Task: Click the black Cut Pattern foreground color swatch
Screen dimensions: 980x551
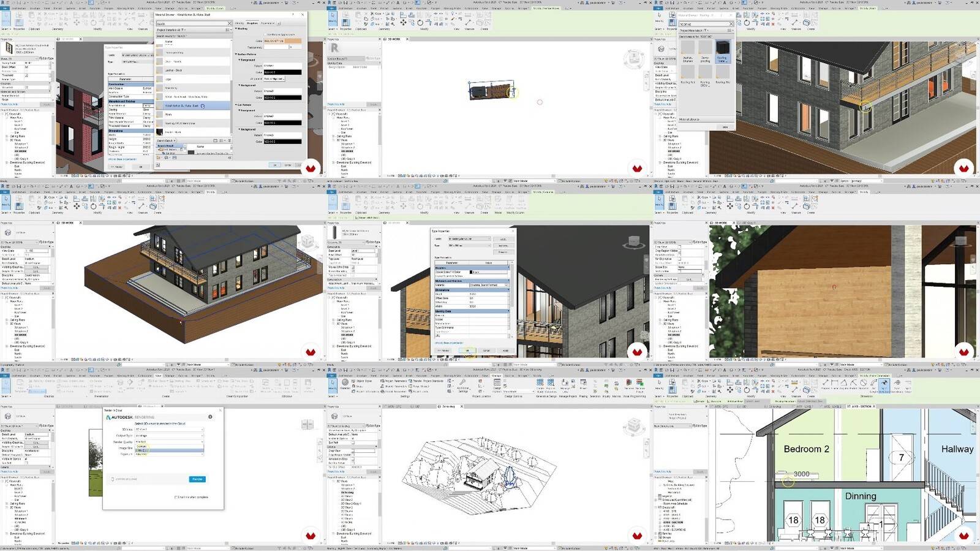Action: pos(283,123)
